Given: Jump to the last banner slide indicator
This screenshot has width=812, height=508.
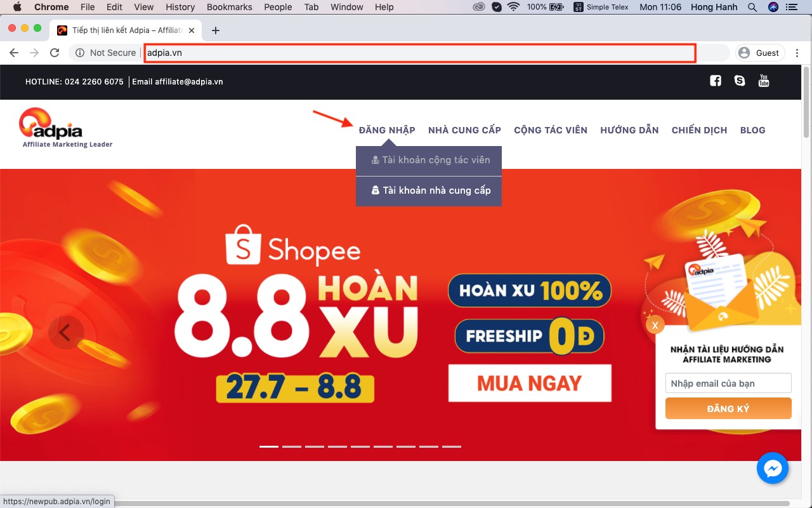Looking at the screenshot, I should click(x=452, y=446).
